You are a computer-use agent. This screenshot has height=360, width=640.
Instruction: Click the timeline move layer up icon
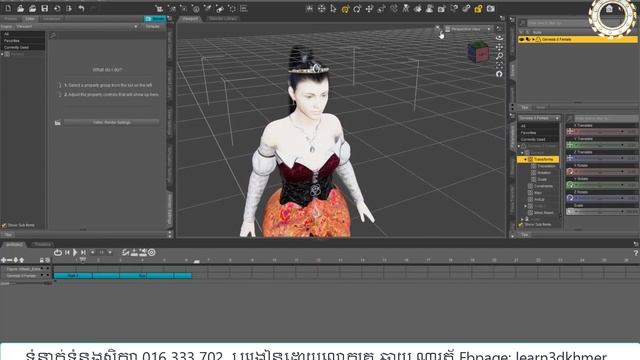[22, 260]
